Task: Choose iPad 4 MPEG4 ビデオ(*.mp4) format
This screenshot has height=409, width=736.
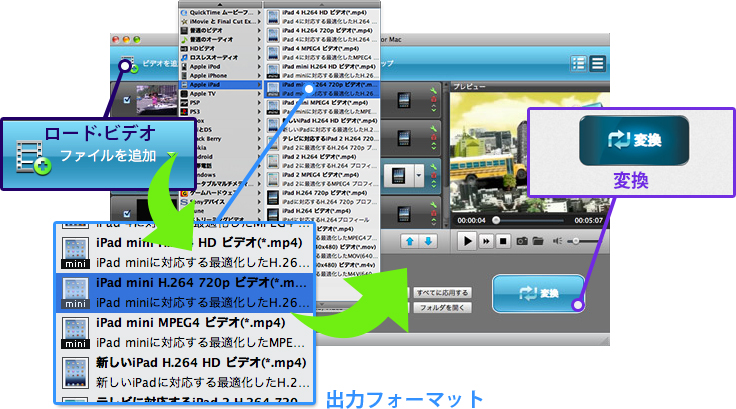Action: click(x=322, y=53)
